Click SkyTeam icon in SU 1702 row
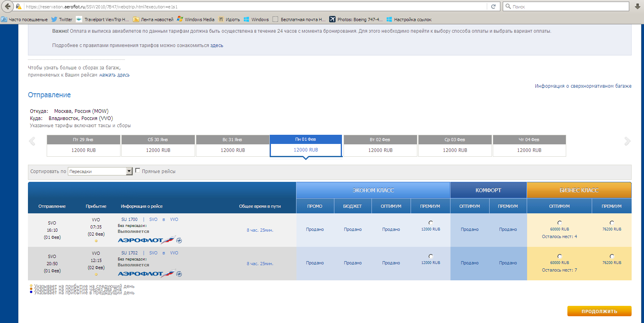 click(179, 274)
